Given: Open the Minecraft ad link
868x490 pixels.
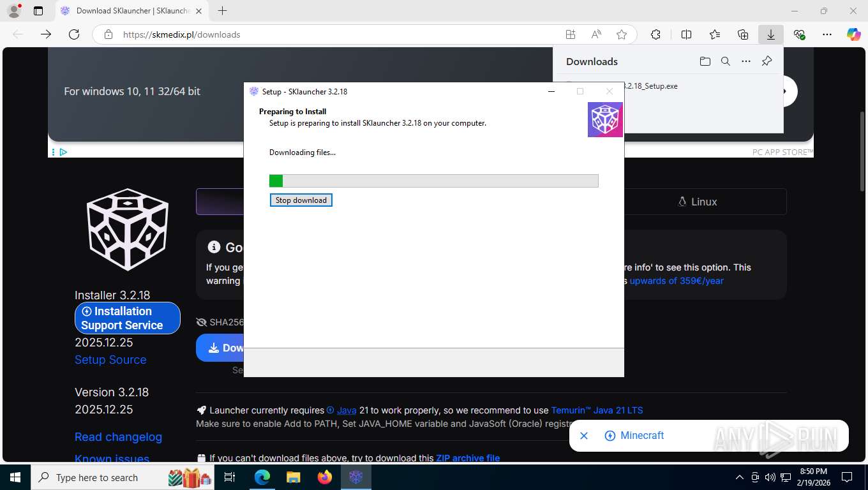Looking at the screenshot, I should 642,436.
